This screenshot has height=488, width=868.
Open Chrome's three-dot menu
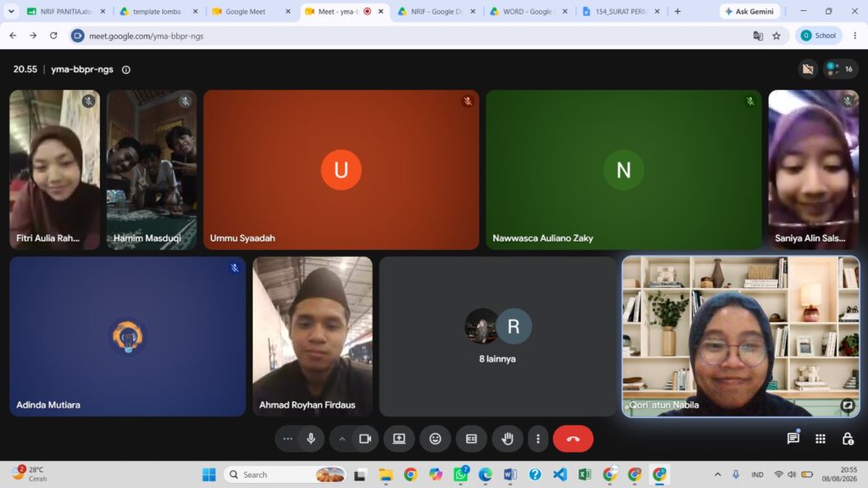(x=855, y=36)
